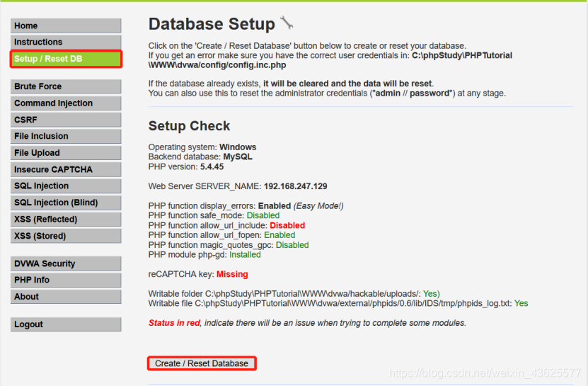Click the safe_mode Disabled status

click(263, 215)
